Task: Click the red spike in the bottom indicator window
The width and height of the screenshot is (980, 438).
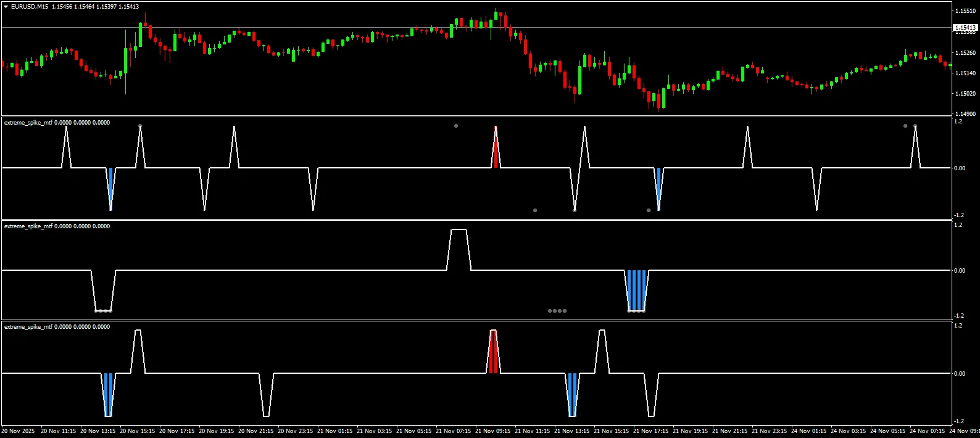Action: [493, 352]
